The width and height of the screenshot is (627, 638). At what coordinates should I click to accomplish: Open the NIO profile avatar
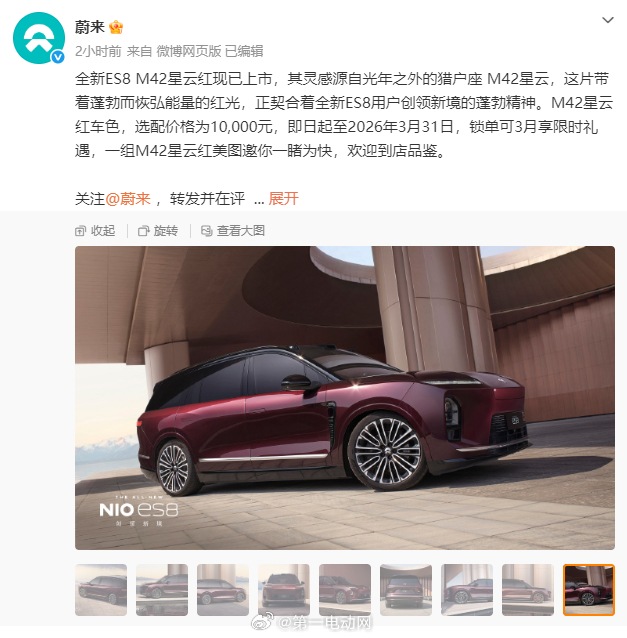[x=39, y=38]
